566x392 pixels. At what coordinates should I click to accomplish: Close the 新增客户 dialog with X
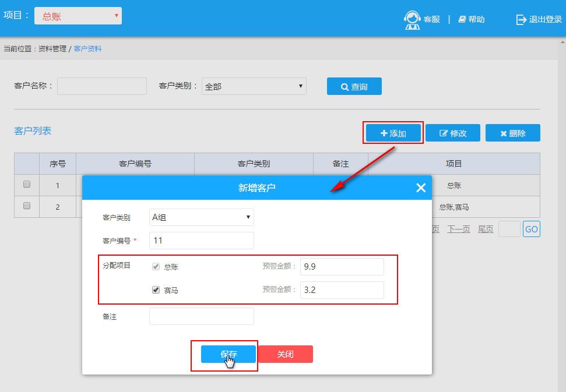[421, 188]
